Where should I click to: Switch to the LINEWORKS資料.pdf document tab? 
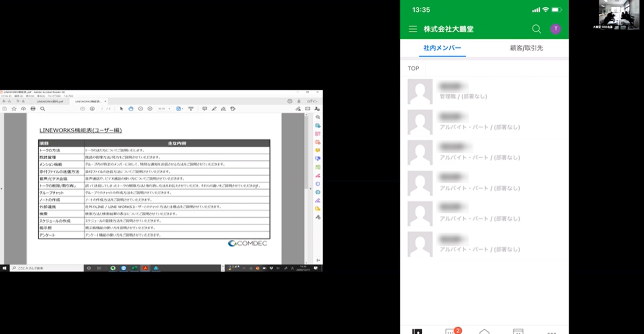50,101
